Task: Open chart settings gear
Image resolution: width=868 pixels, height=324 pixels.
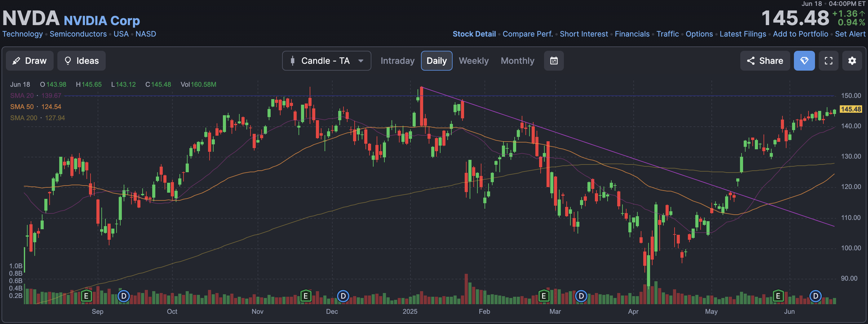Action: pos(852,61)
